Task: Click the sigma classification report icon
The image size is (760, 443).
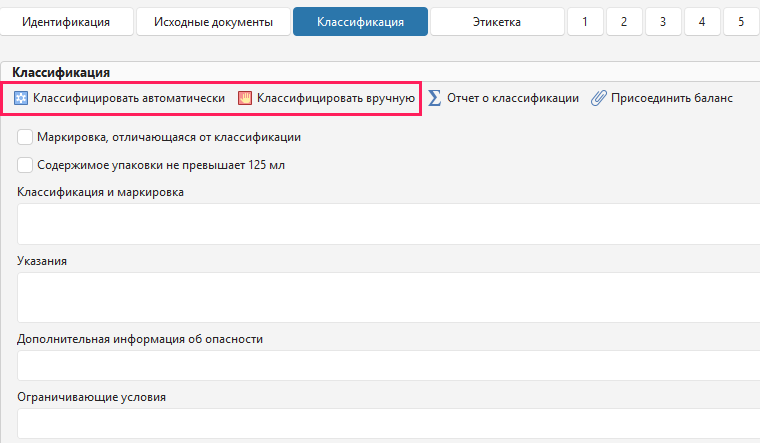Action: point(435,98)
